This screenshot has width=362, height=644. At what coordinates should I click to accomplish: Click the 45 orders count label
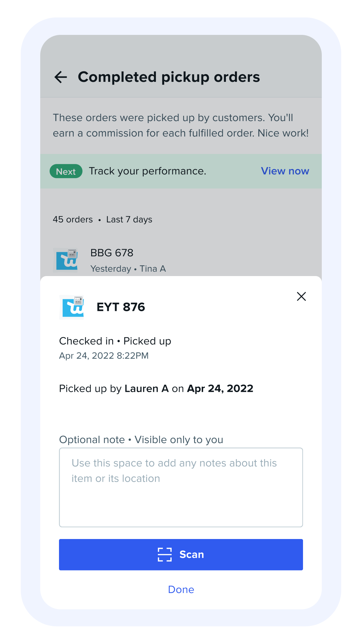tap(73, 219)
